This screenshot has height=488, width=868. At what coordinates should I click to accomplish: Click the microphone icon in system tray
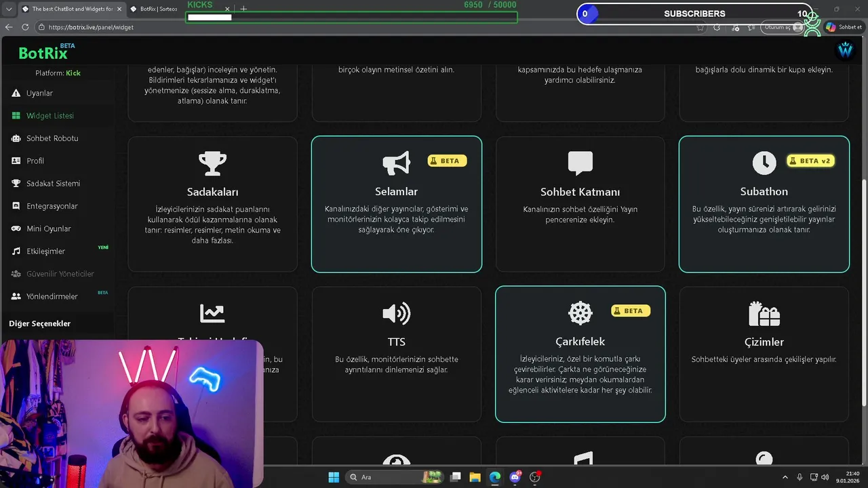800,477
